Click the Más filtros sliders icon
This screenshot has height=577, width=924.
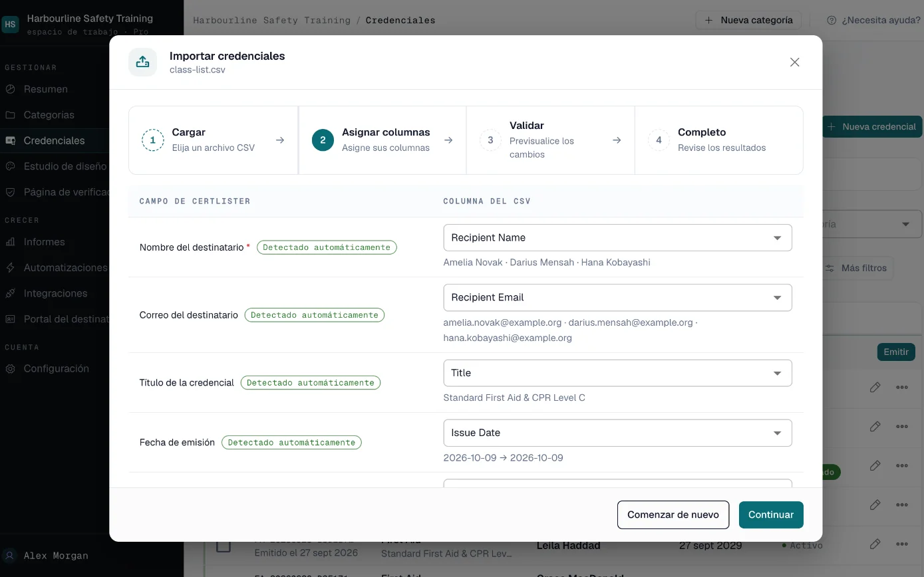pyautogui.click(x=830, y=268)
